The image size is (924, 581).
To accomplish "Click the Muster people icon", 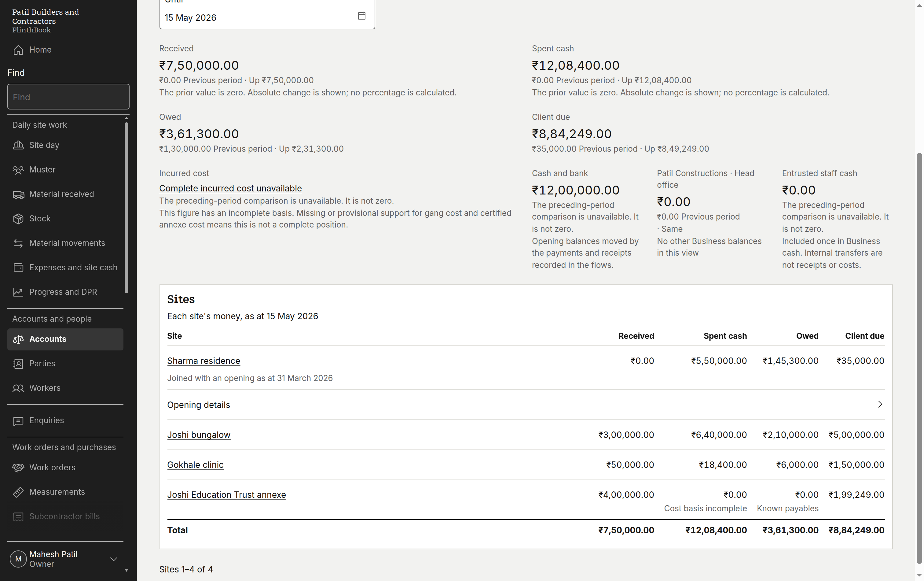I will click(18, 170).
